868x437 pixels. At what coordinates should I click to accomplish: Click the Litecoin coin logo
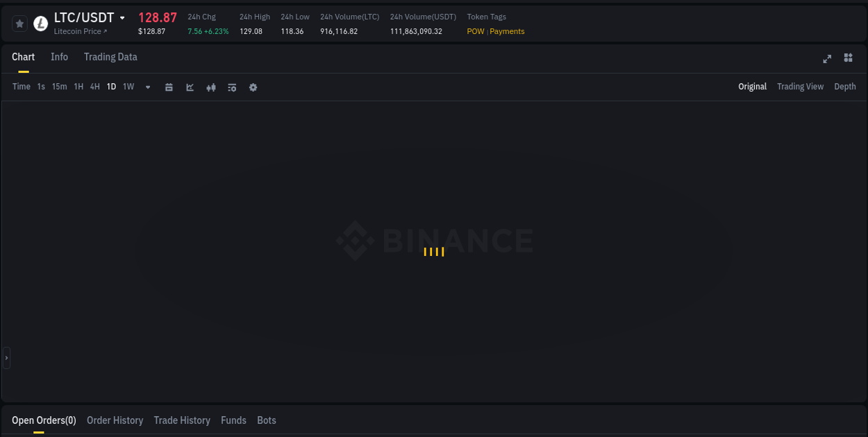[40, 23]
